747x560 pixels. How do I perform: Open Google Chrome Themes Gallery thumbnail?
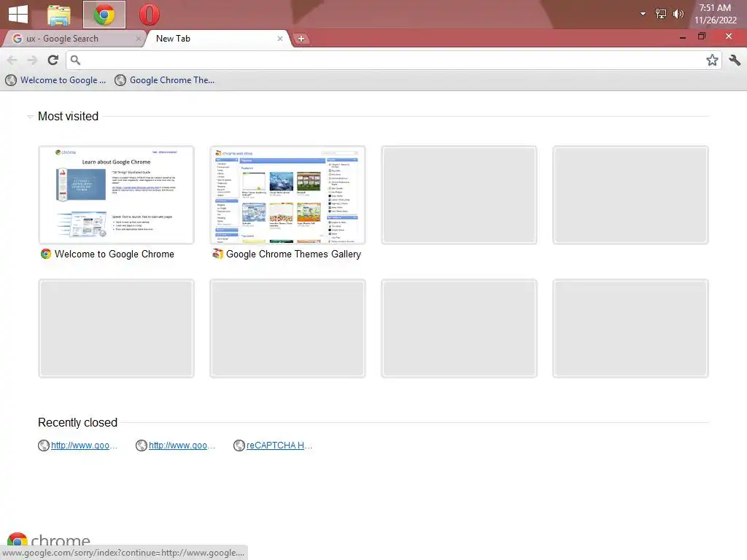[287, 195]
